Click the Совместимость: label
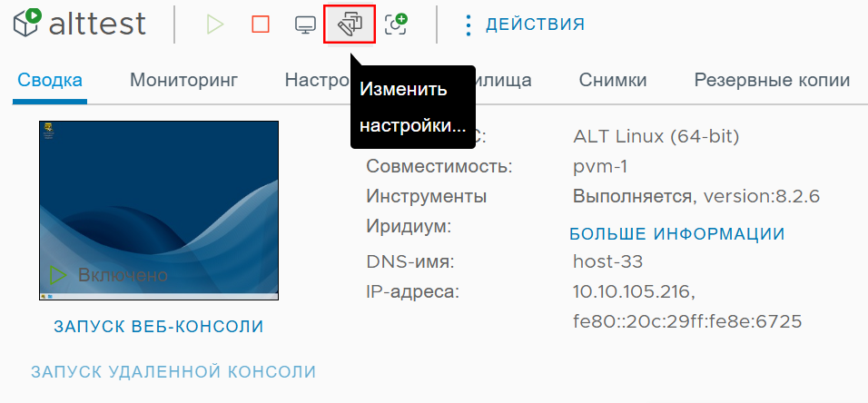The image size is (868, 403). tap(439, 166)
